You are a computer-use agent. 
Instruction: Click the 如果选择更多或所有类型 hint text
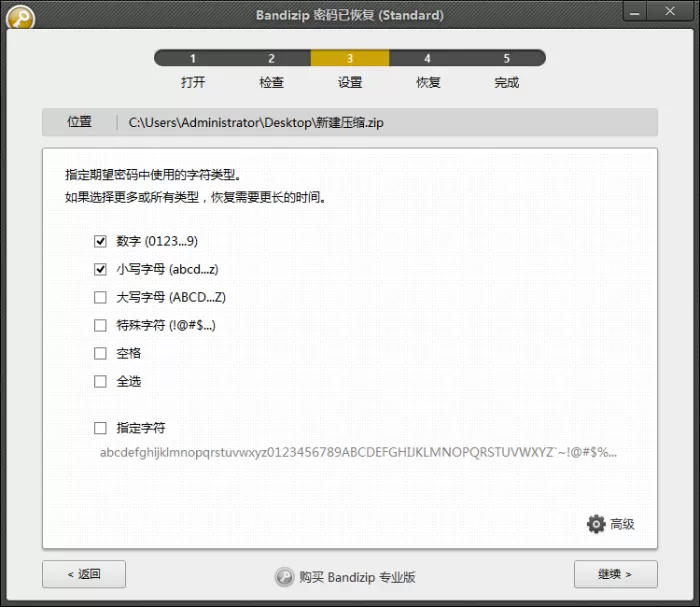(195, 197)
